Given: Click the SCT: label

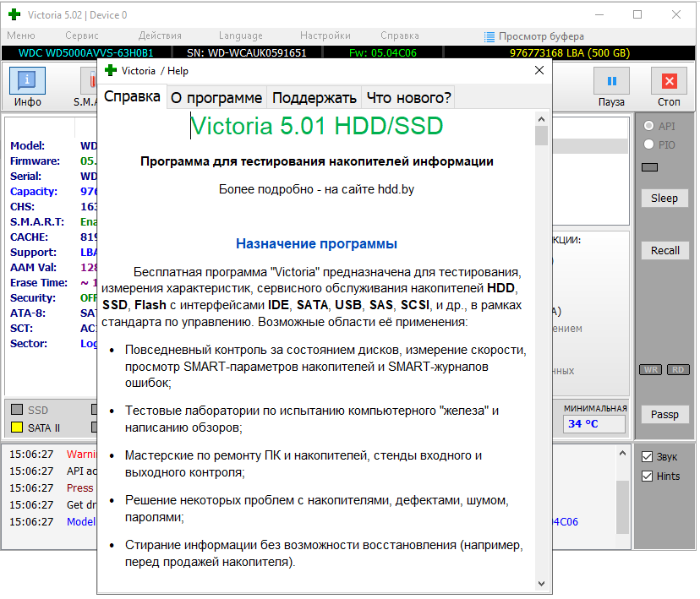Looking at the screenshot, I should (x=22, y=329).
